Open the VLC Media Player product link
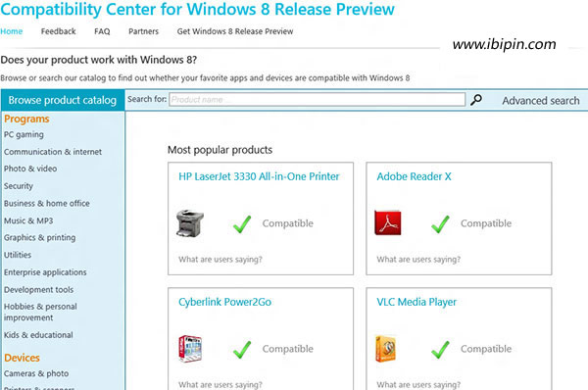The width and height of the screenshot is (588, 390). (x=416, y=302)
